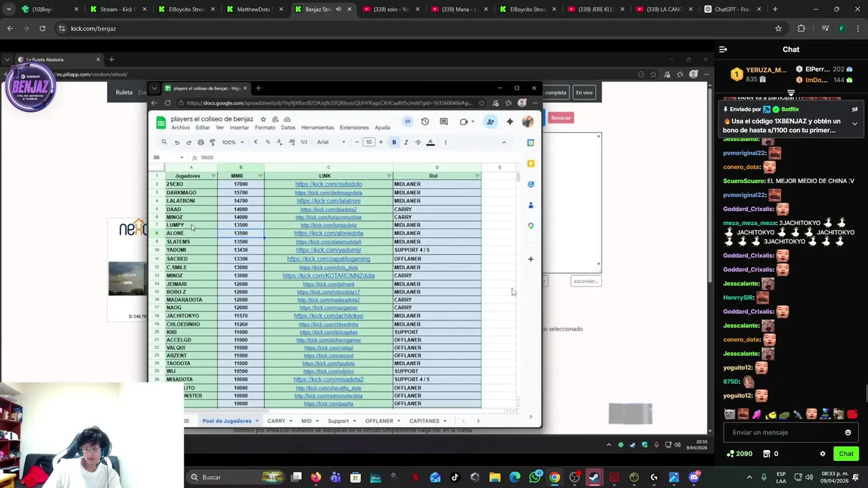This screenshot has height=488, width=868.
Task: Click the Reiniciar button on the wheel page
Action: pyautogui.click(x=561, y=118)
